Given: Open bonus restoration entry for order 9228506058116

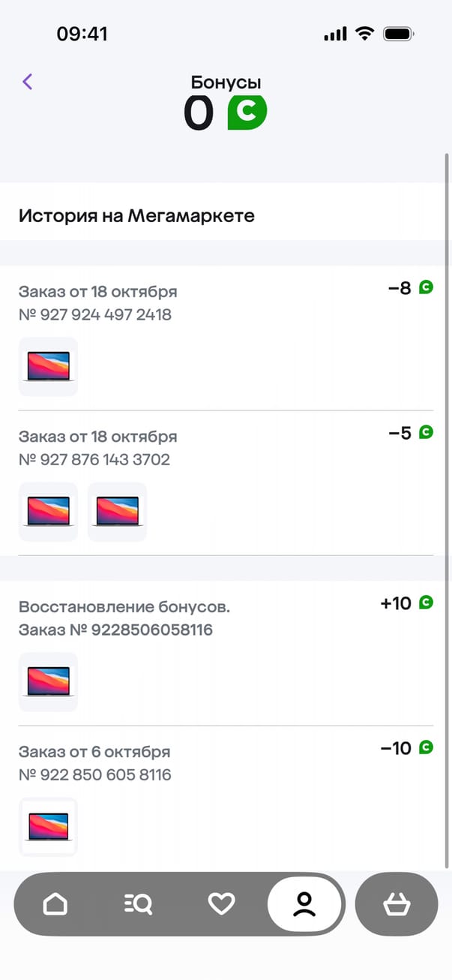Looking at the screenshot, I should point(115,618).
